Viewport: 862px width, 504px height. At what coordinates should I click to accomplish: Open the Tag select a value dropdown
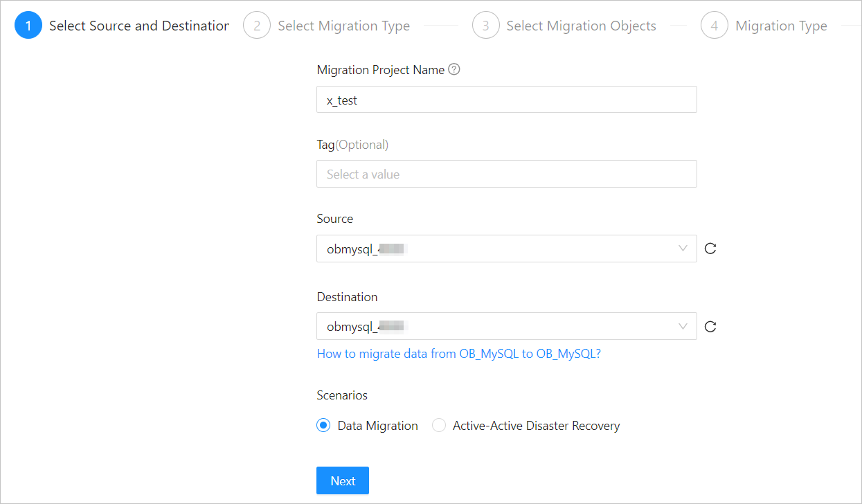click(x=506, y=174)
